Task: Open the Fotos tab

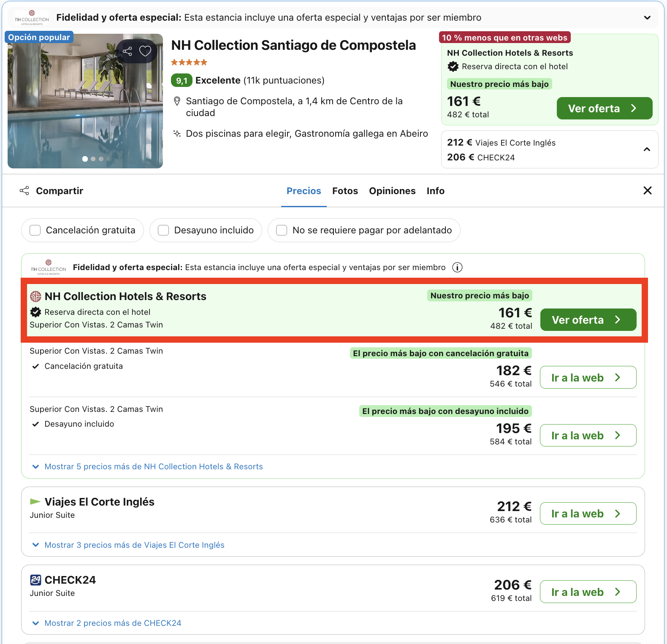Action: coord(345,191)
